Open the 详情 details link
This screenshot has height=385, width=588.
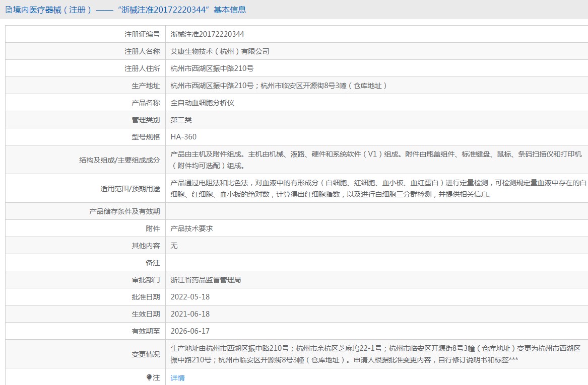pos(177,377)
